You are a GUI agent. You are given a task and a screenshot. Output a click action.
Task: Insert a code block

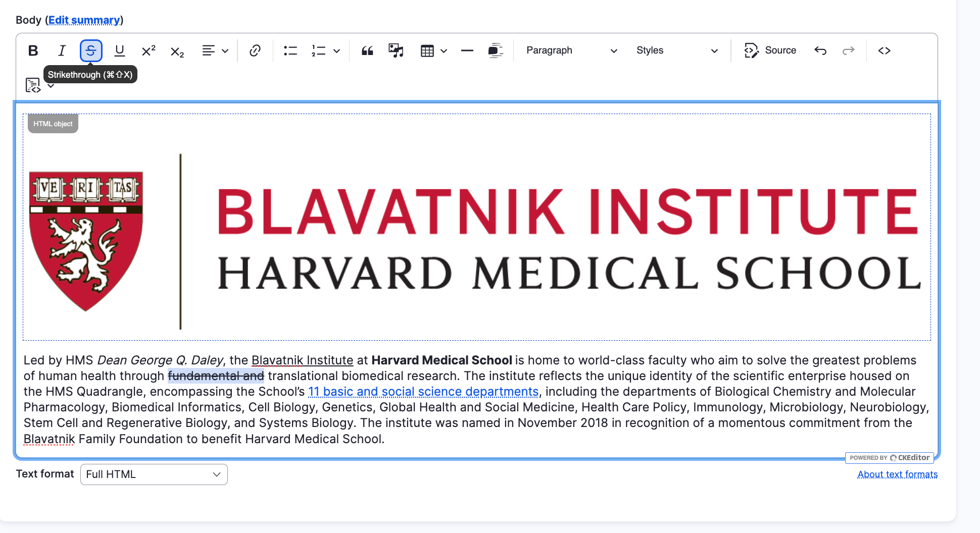[885, 50]
